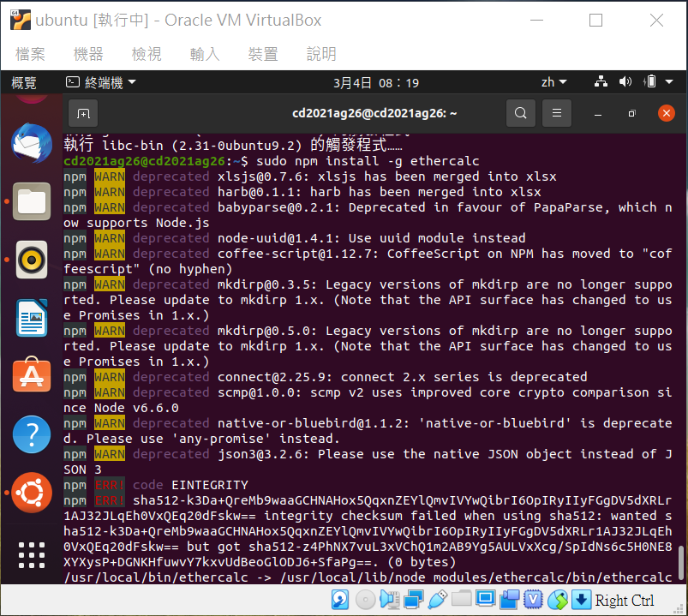The height and width of the screenshot is (616, 688).
Task: Open Ubuntu Software store icon
Action: 32,374
